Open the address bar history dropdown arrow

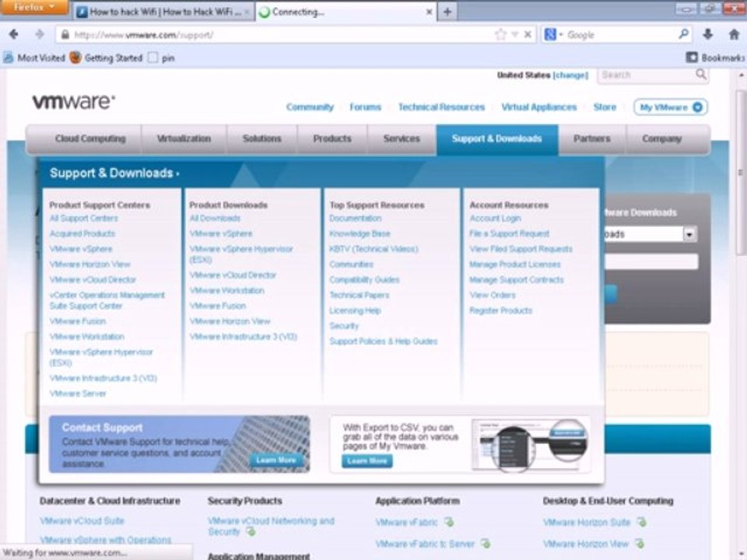[515, 35]
